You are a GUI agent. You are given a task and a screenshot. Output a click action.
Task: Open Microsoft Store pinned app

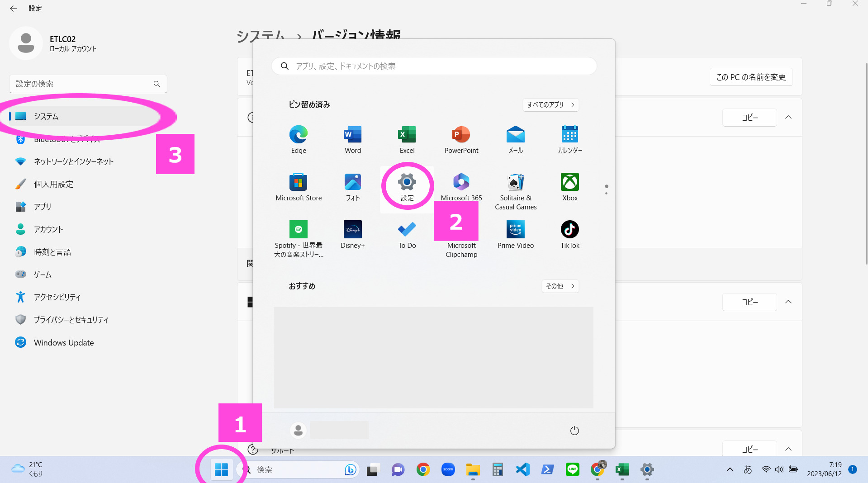(299, 187)
